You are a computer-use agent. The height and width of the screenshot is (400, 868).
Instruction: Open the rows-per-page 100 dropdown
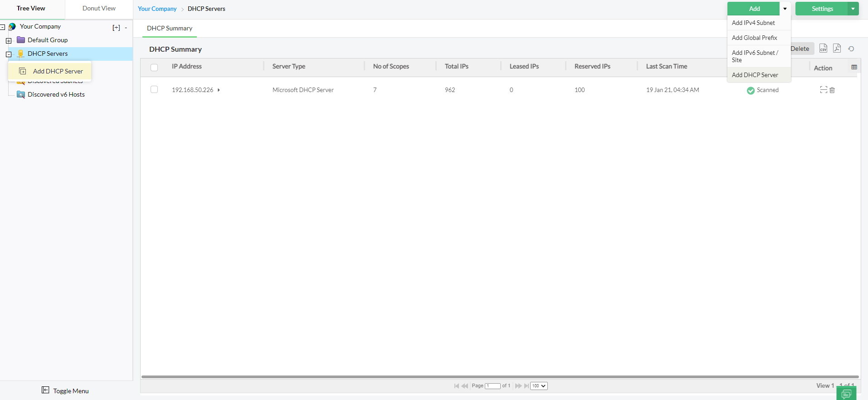point(539,386)
